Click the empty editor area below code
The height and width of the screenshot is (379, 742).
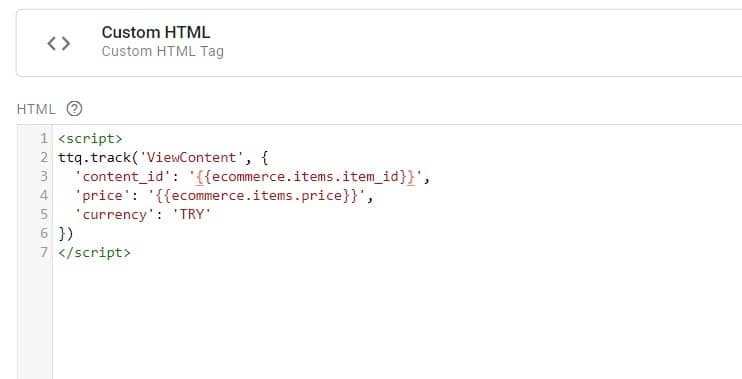[397, 319]
